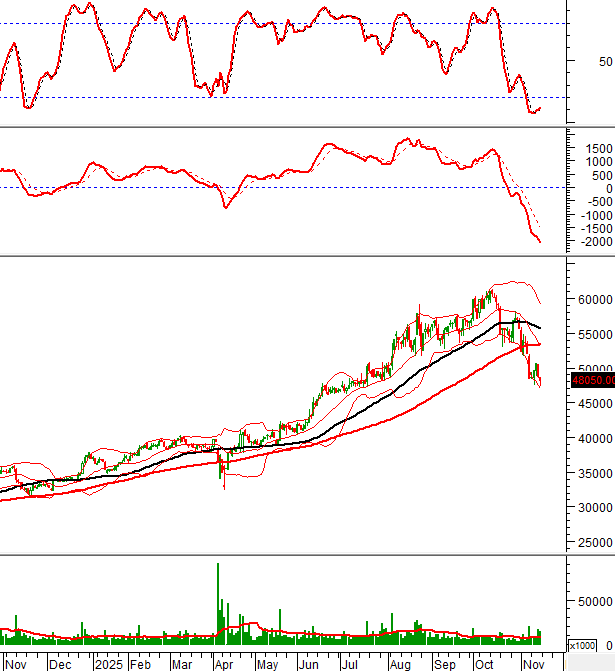Select the Aug month marker
Screen dimensions: 615x671
pyautogui.click(x=399, y=663)
